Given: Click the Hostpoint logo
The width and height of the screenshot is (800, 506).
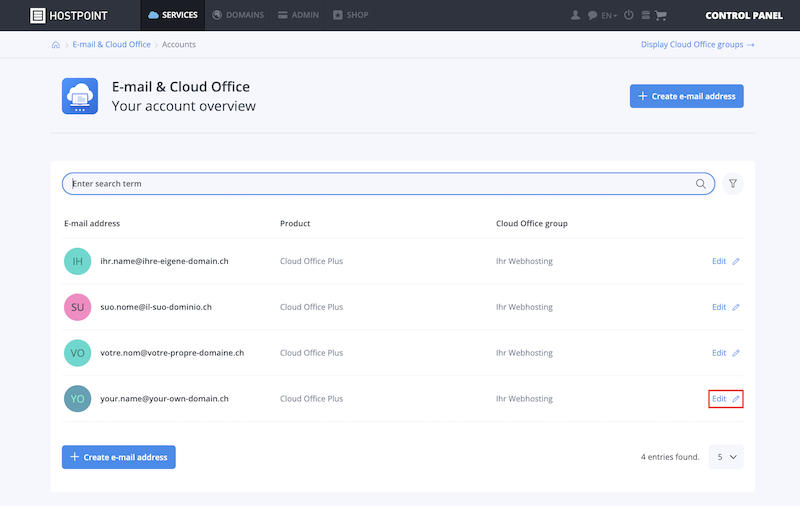Looking at the screenshot, I should pos(69,15).
